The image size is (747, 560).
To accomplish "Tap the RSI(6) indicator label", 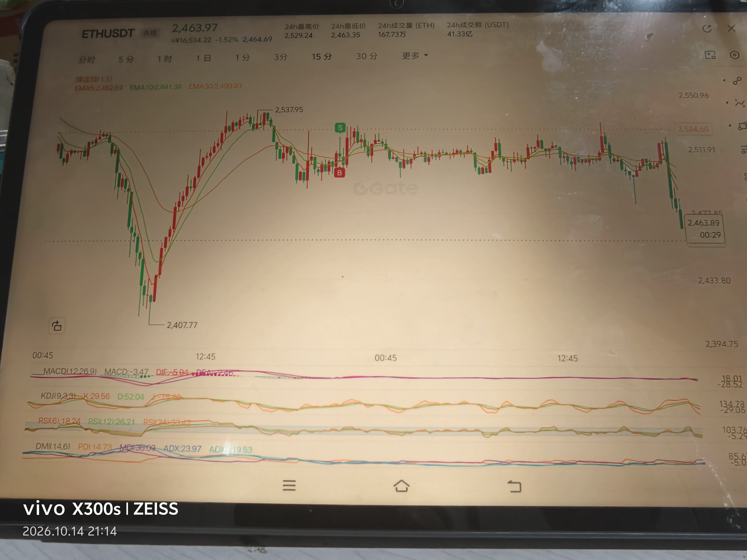I will coord(59,421).
